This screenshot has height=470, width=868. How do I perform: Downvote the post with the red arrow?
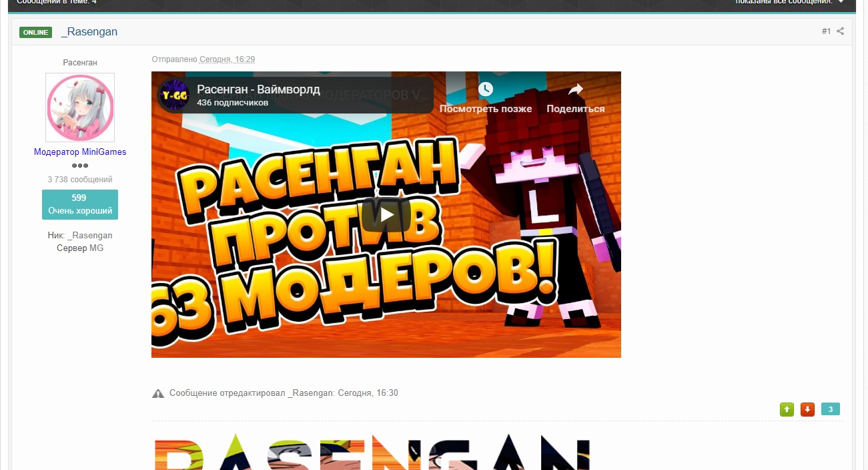click(x=807, y=409)
